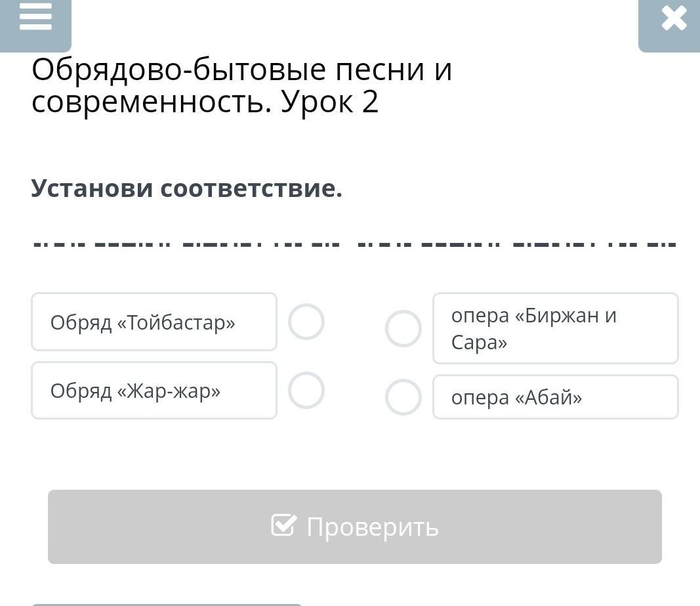The height and width of the screenshot is (606, 700).
Task: Click the lesson title Обрядово-бытовые песни и современность
Action: pos(241,85)
